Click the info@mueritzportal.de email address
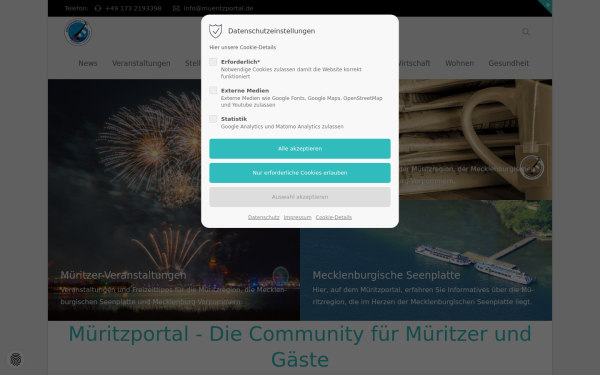Image resolution: width=600 pixels, height=375 pixels. [218, 8]
